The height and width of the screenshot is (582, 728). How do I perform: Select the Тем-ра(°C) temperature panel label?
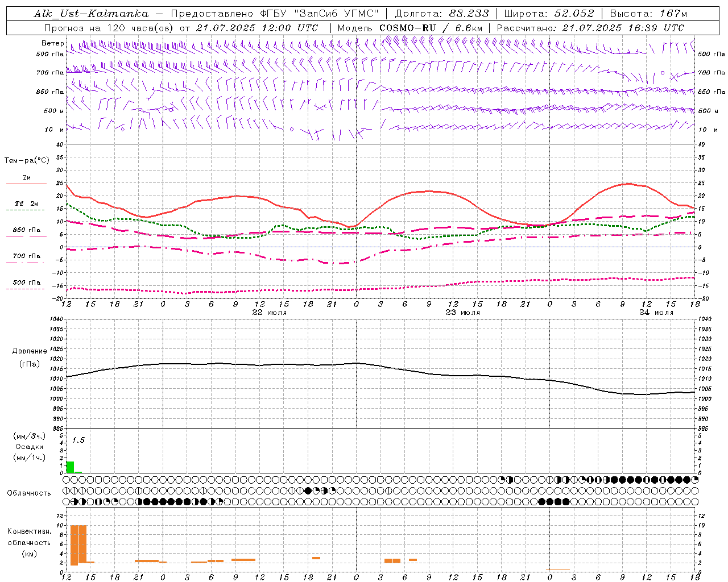[x=27, y=161]
